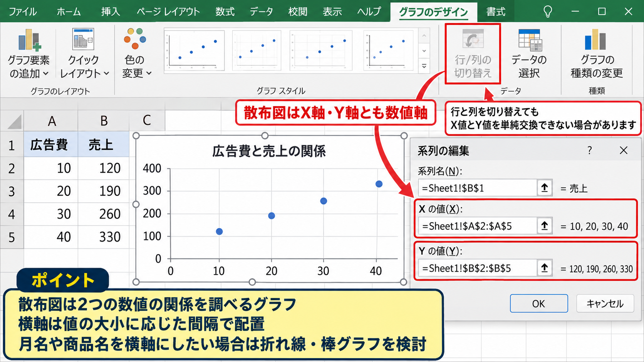Click the data point at X value 40

[x=379, y=184]
